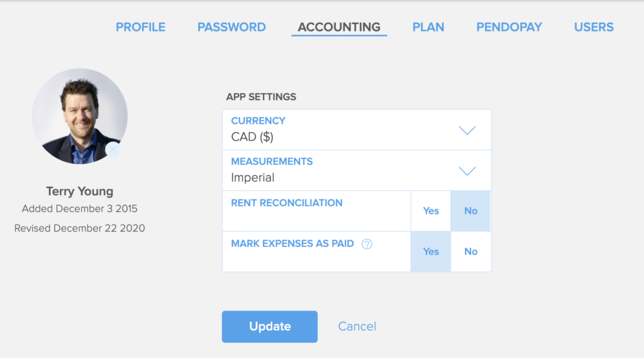Go to the PendoPay tab
The height and width of the screenshot is (358, 644).
509,27
